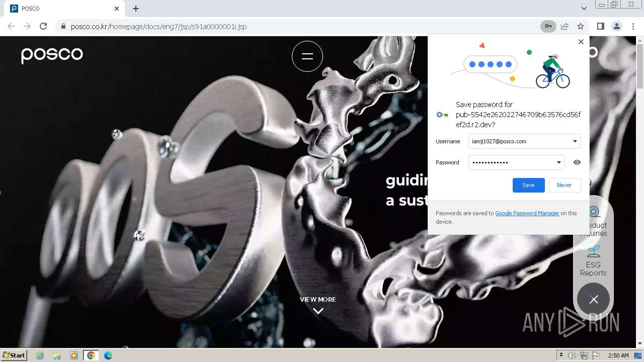Show hidden system tray icons
This screenshot has width=644, height=362.
pos(561,355)
